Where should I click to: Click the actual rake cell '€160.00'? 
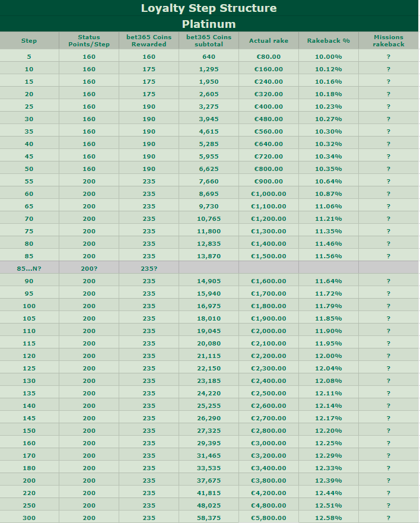pyautogui.click(x=269, y=69)
